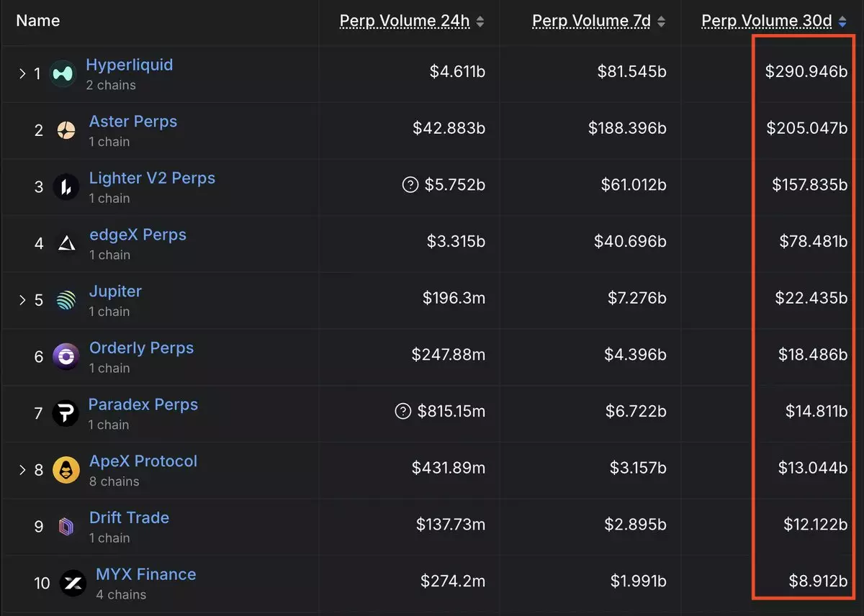
Task: Click the Aster Perps logo icon
Action: [66, 130]
